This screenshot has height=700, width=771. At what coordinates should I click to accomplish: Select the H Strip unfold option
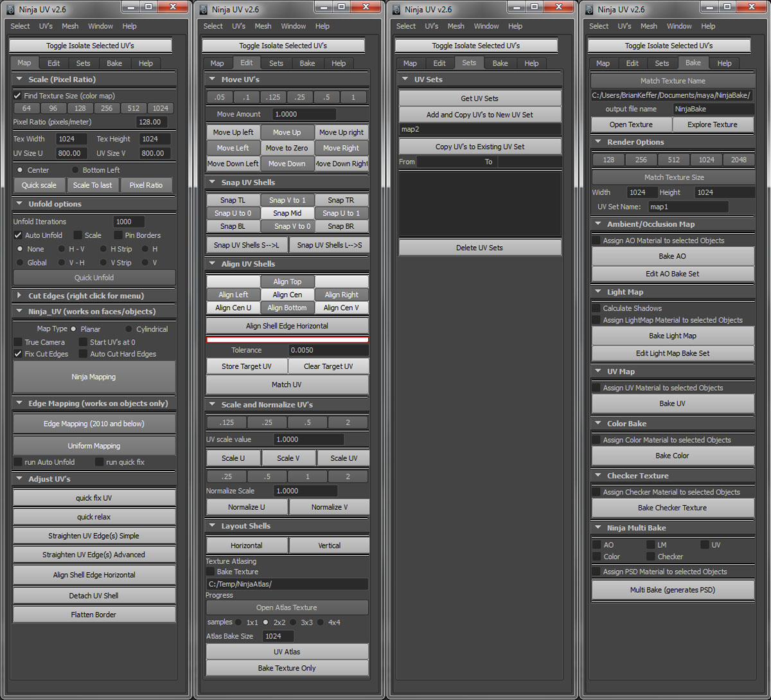103,249
